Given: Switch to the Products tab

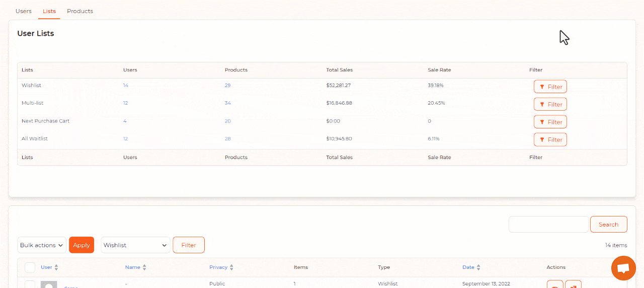Looking at the screenshot, I should (x=80, y=11).
